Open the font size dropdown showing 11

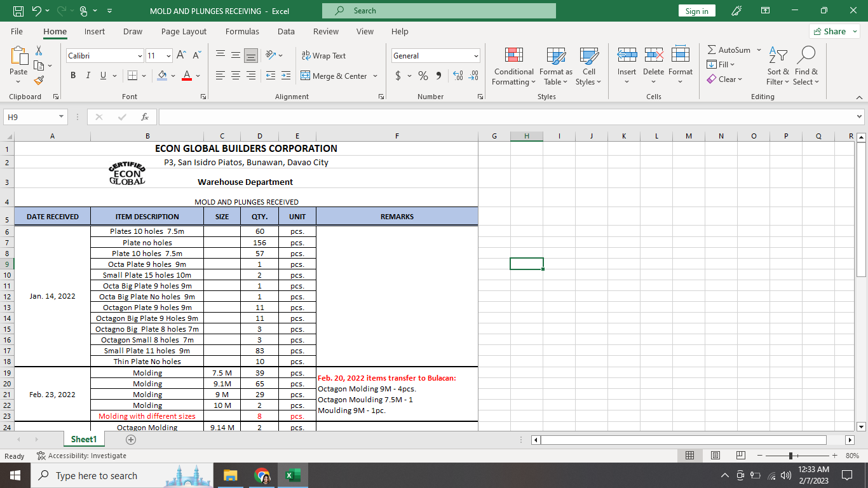168,56
